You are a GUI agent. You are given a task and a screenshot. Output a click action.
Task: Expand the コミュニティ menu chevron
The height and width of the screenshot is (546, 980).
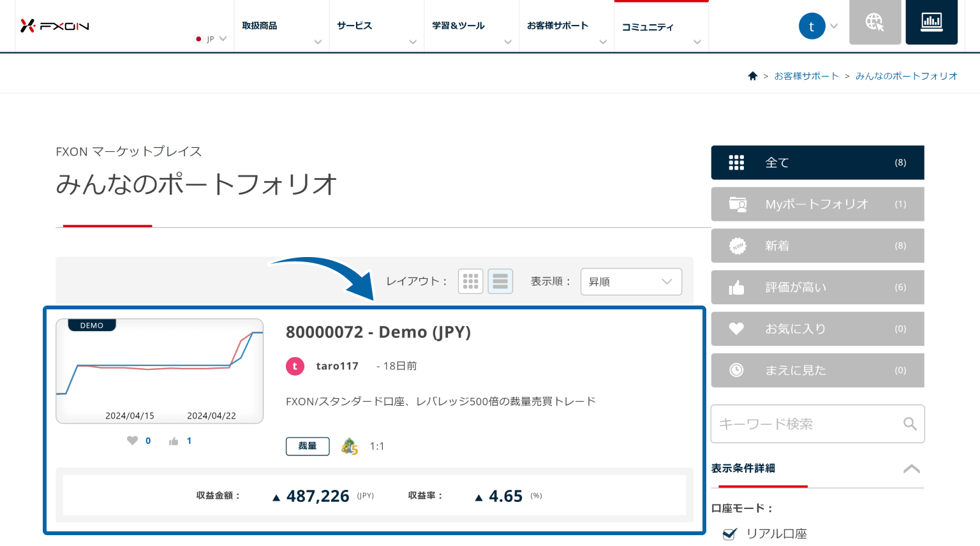pyautogui.click(x=697, y=42)
